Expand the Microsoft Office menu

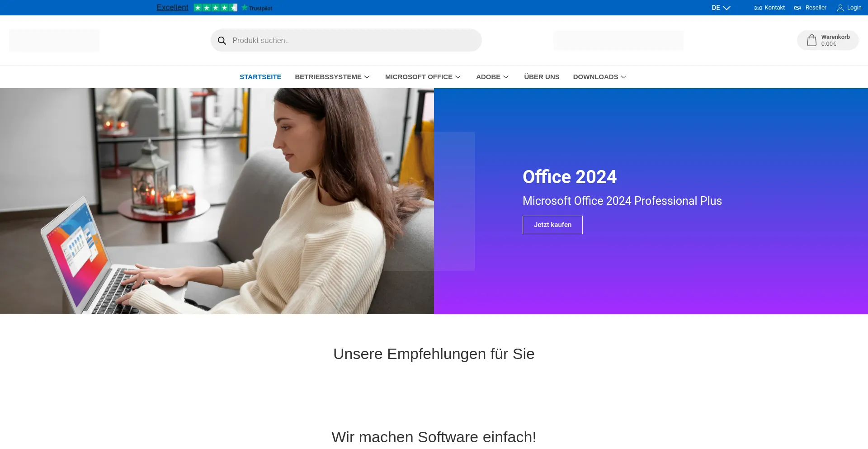point(423,77)
